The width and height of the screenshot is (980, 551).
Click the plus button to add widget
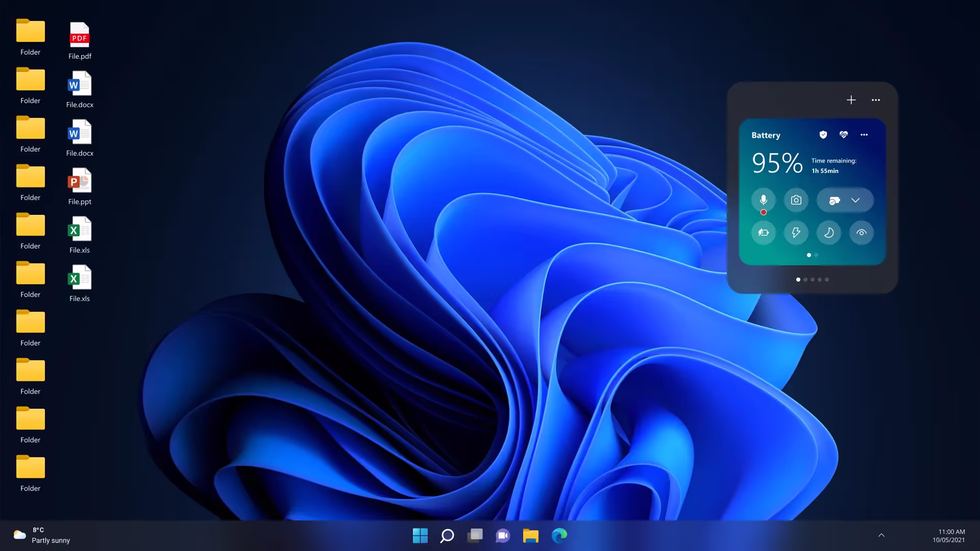click(x=851, y=100)
